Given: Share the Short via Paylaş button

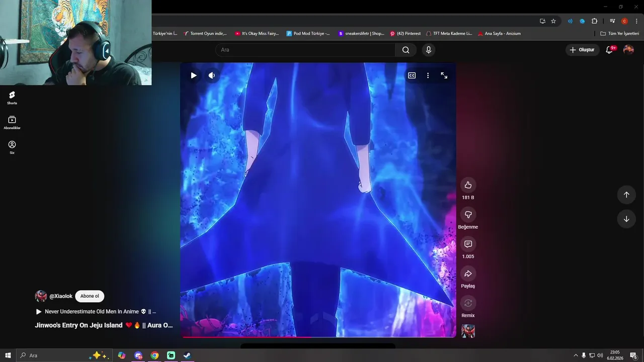Looking at the screenshot, I should pos(468,274).
